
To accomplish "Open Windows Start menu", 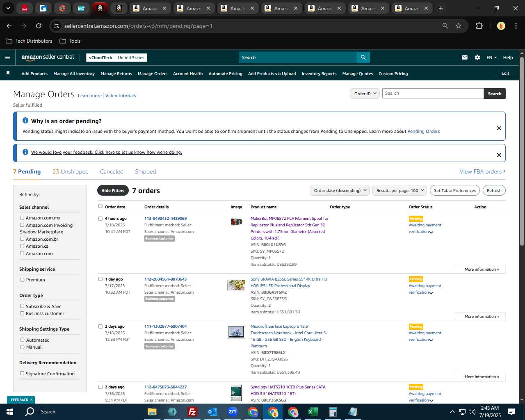I will coord(10,412).
